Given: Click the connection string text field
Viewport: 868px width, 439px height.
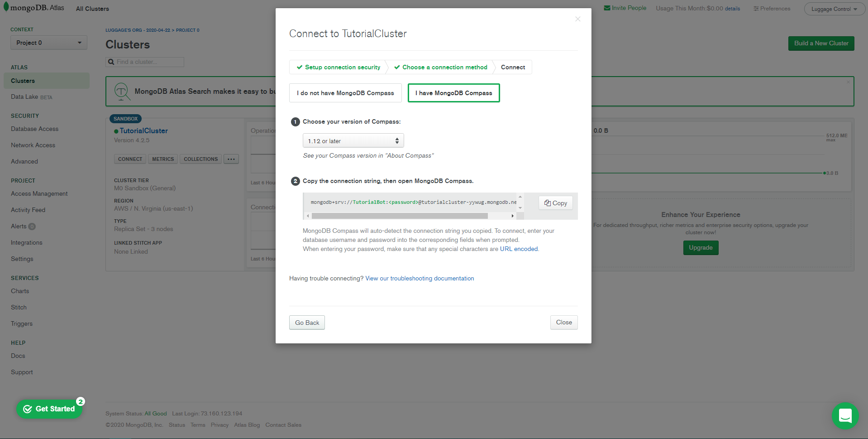Looking at the screenshot, I should click(x=413, y=203).
